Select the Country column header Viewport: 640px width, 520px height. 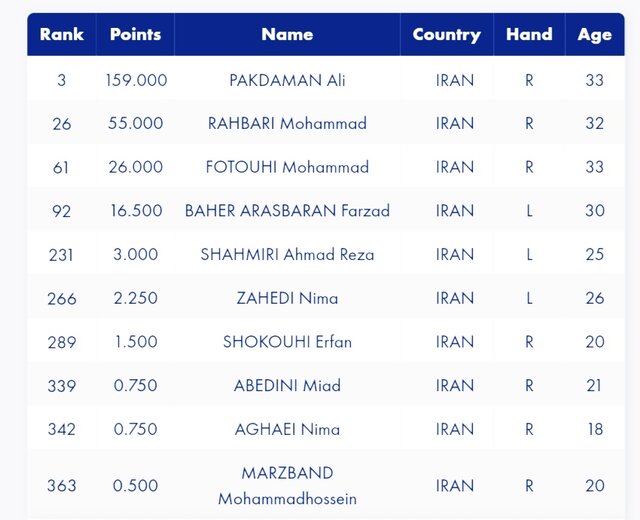(x=446, y=34)
